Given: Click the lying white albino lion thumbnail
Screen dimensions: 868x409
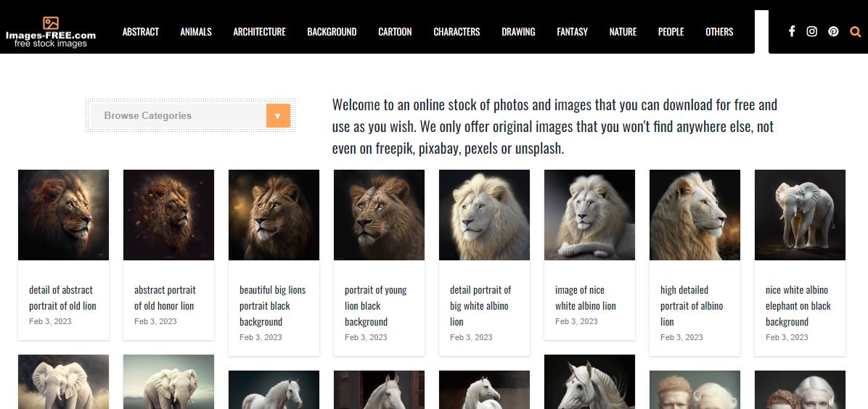Looking at the screenshot, I should coord(589,215).
